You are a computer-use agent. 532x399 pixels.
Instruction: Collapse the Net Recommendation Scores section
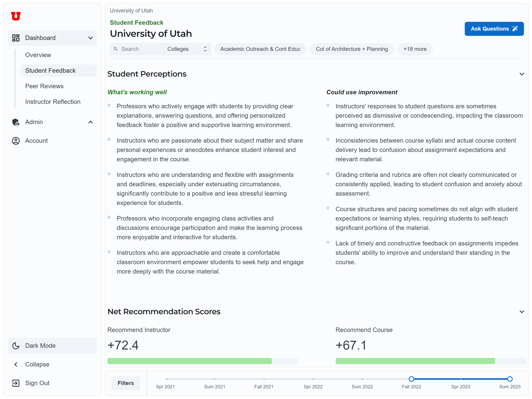(x=522, y=312)
